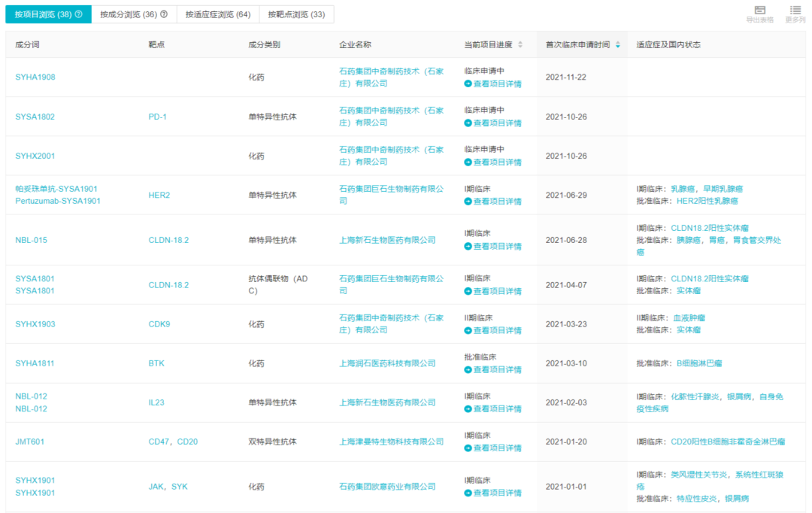Image resolution: width=812 pixels, height=513 pixels.
Task: Open company link in SYHA1908 row
Action: 391,77
